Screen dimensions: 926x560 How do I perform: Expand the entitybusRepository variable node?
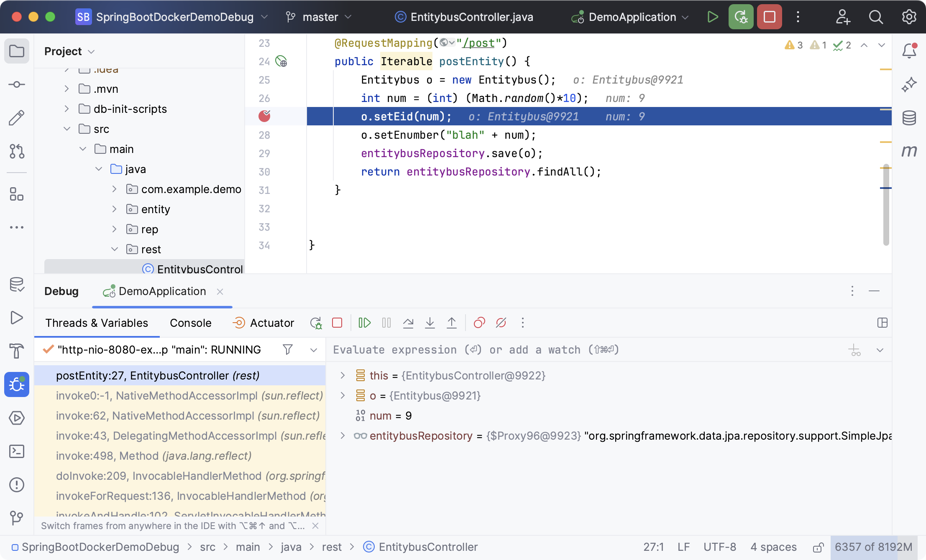pos(343,436)
